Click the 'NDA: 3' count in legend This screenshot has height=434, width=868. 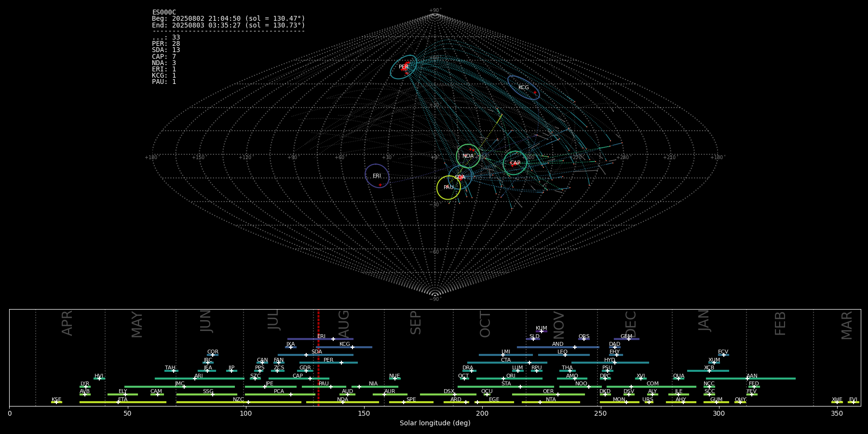(x=164, y=63)
